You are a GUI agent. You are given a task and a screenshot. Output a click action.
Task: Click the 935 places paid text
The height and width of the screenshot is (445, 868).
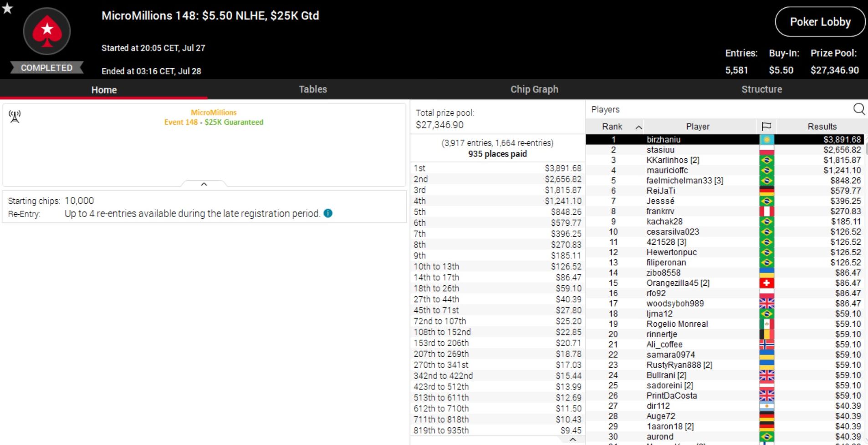coord(497,154)
